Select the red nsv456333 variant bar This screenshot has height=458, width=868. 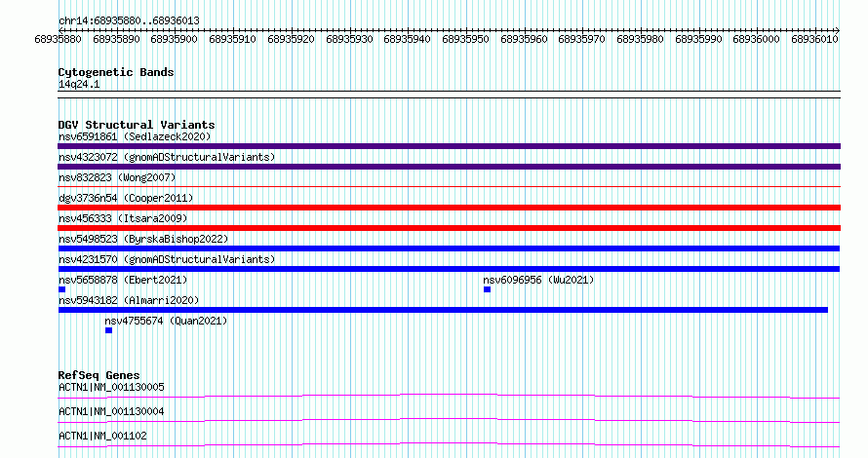coord(449,228)
